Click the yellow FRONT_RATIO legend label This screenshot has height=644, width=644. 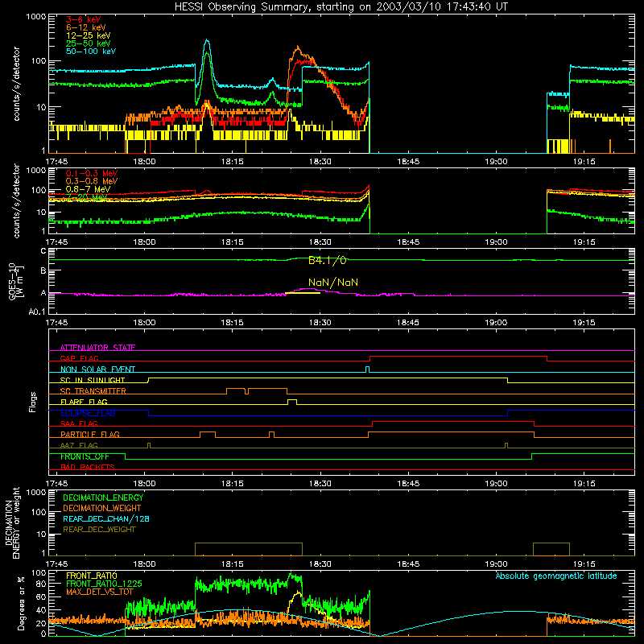(x=92, y=576)
